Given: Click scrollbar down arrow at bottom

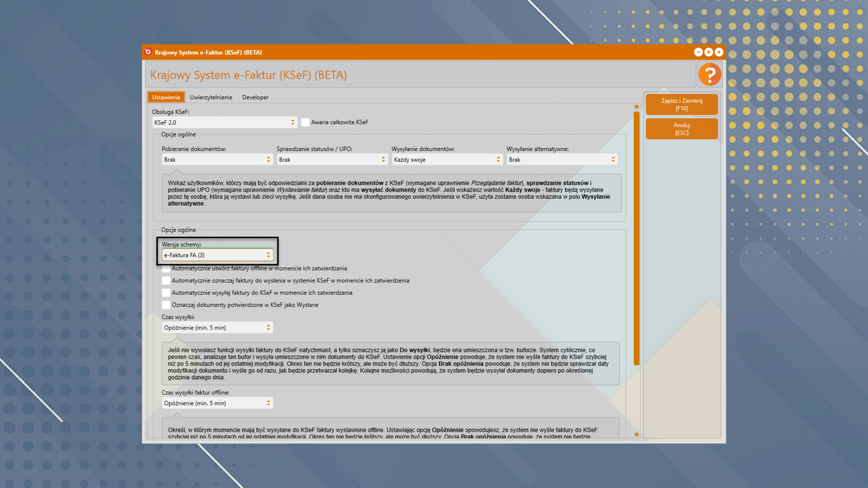Looking at the screenshot, I should coord(637,434).
